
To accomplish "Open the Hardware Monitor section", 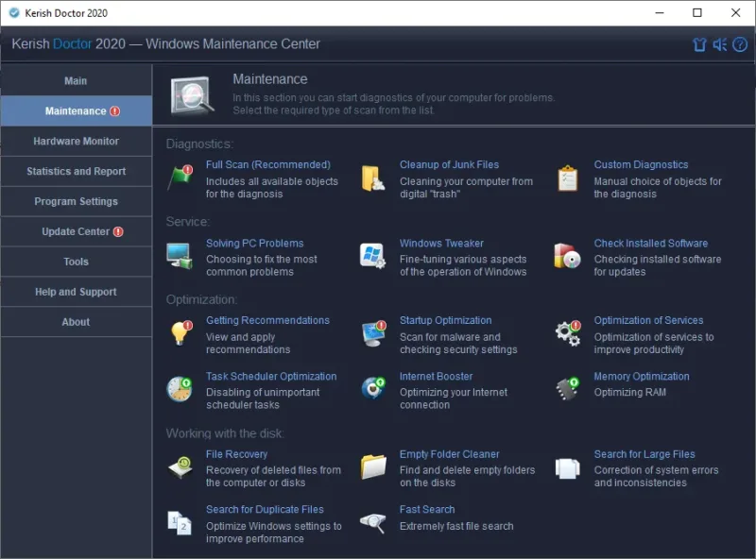I will coord(77,142).
